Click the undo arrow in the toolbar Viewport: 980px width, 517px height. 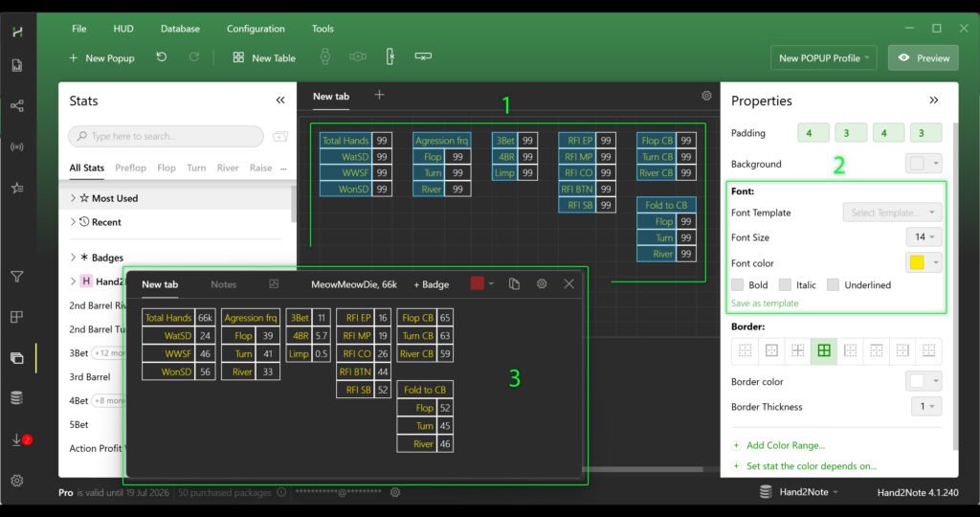(162, 57)
